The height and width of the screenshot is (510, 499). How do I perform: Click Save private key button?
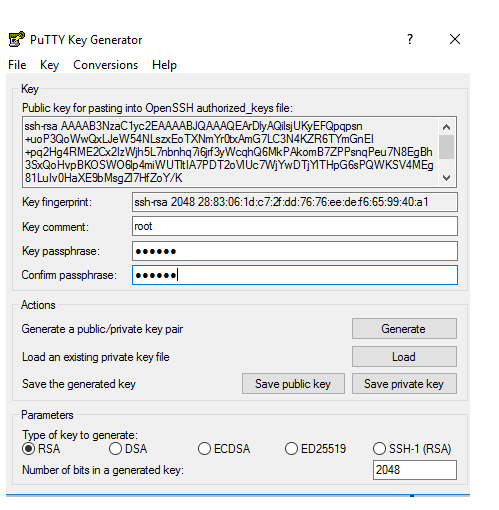click(404, 384)
